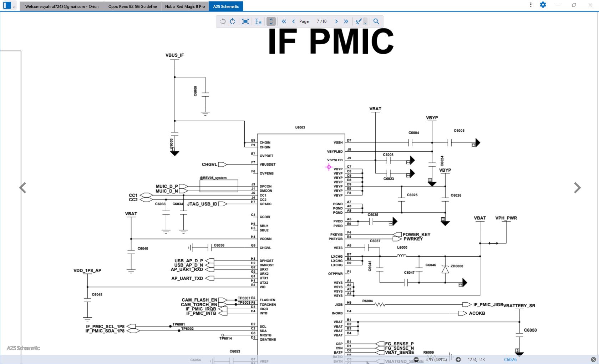Click the L6000 inductor label

coord(402,248)
